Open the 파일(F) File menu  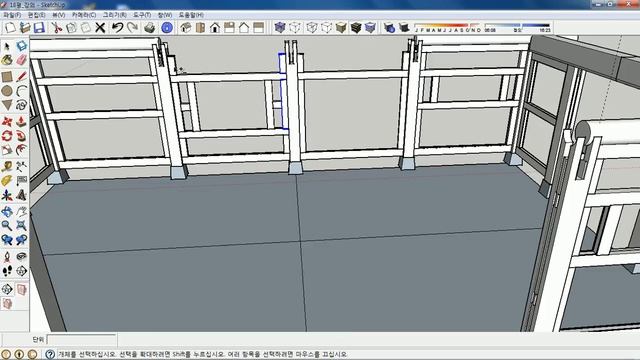coord(12,15)
